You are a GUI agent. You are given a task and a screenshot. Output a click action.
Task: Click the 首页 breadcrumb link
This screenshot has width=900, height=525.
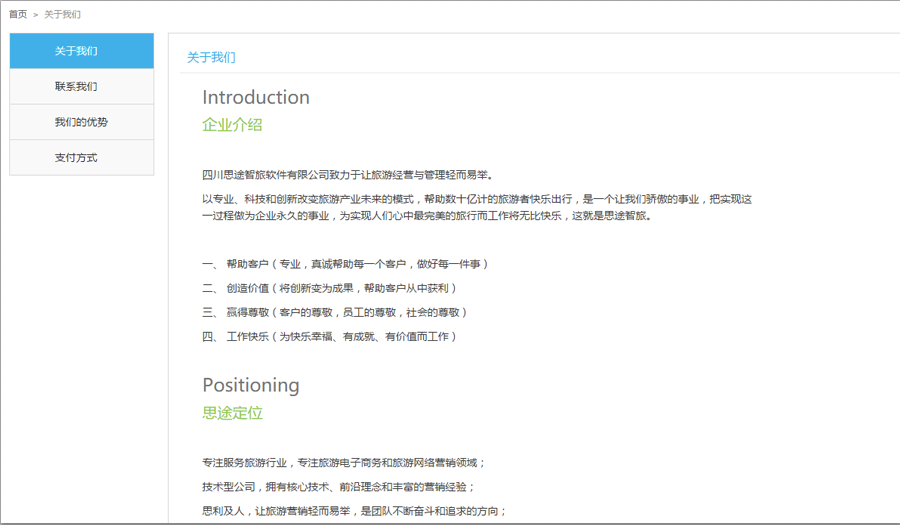coord(18,15)
